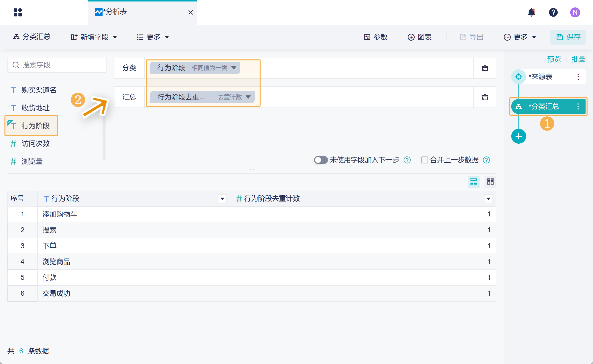Select 分类汇总 step in flow panel
Image resolution: width=593 pixels, height=364 pixels.
pos(544,106)
